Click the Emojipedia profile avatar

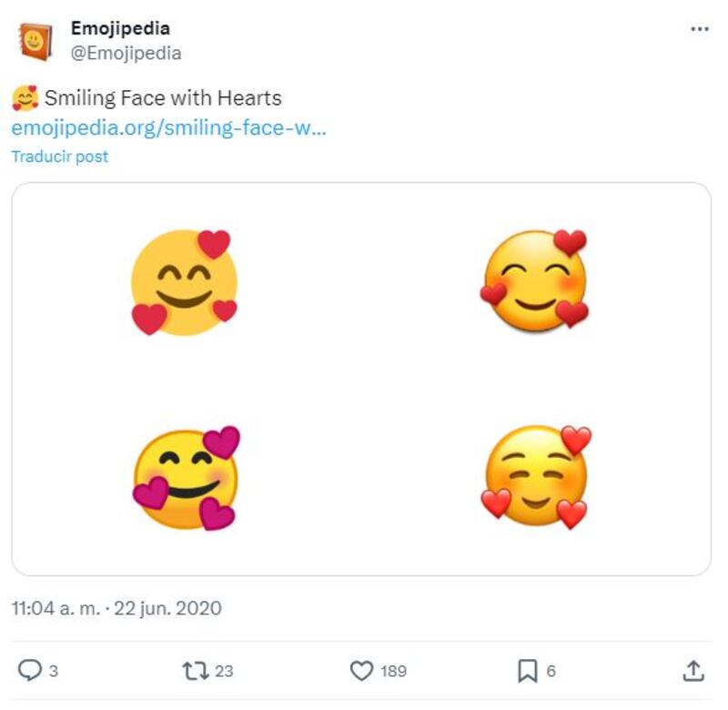click(x=35, y=42)
